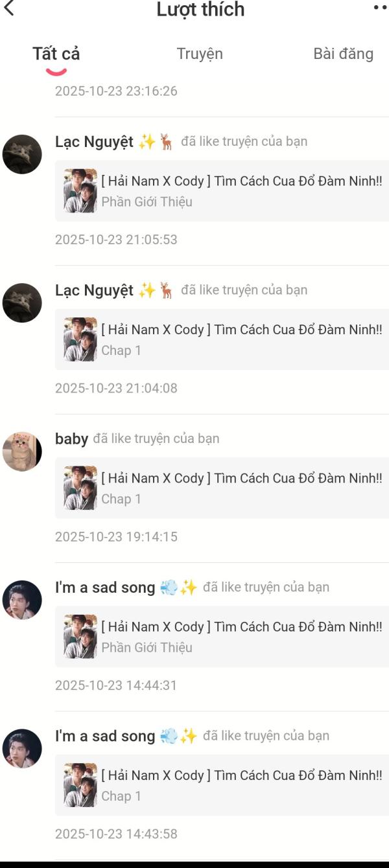Open story cover thumbnail liked at 14:43:58

[x=80, y=785]
